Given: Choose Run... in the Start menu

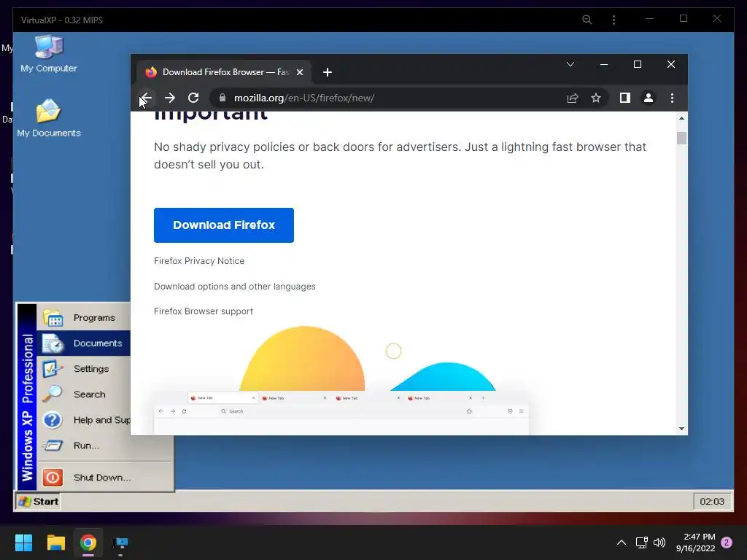Looking at the screenshot, I should [x=105, y=446].
